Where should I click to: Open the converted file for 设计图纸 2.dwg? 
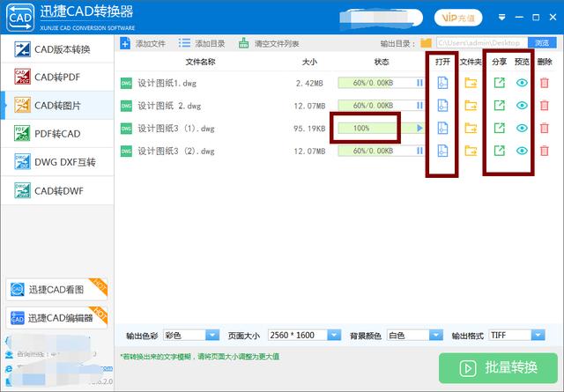click(442, 106)
